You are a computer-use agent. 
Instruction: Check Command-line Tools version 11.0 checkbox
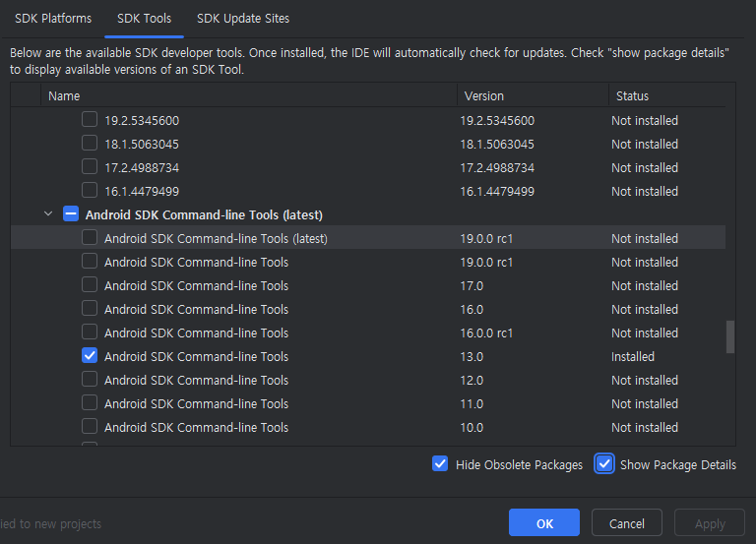click(90, 402)
